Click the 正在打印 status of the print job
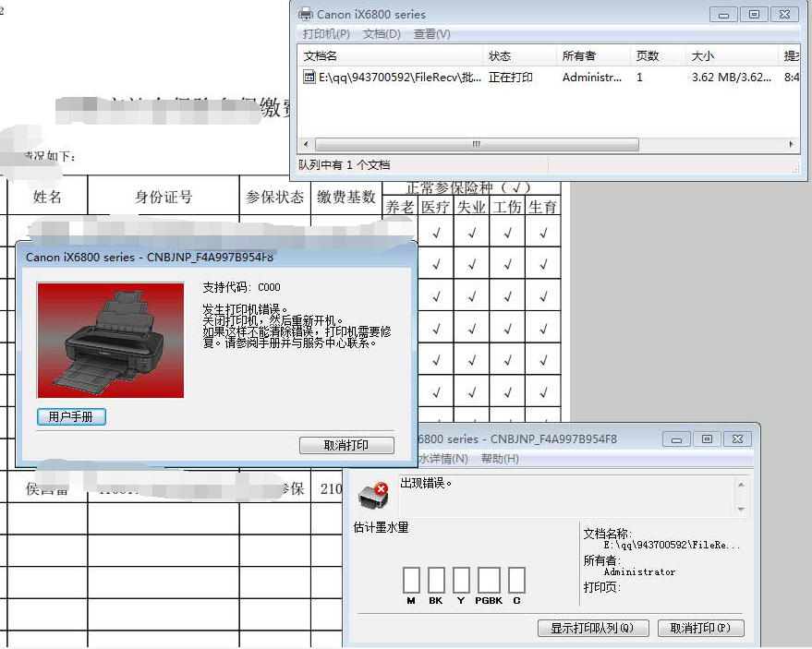Viewport: 812px width, 649px height. point(511,78)
